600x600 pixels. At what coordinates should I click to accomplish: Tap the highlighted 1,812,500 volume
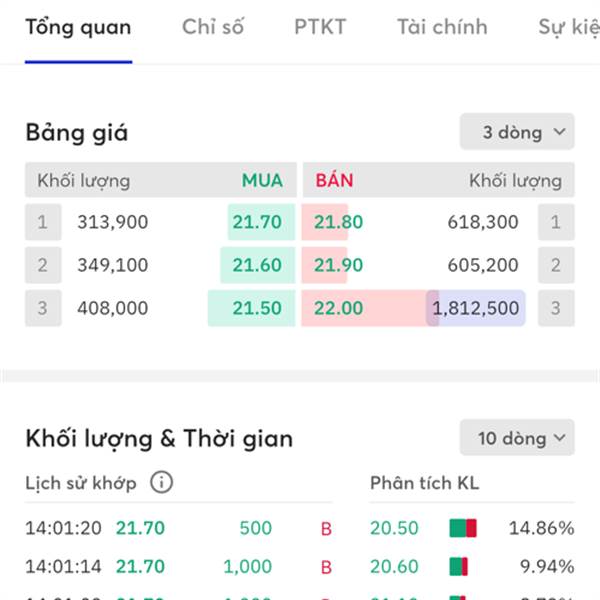click(476, 308)
